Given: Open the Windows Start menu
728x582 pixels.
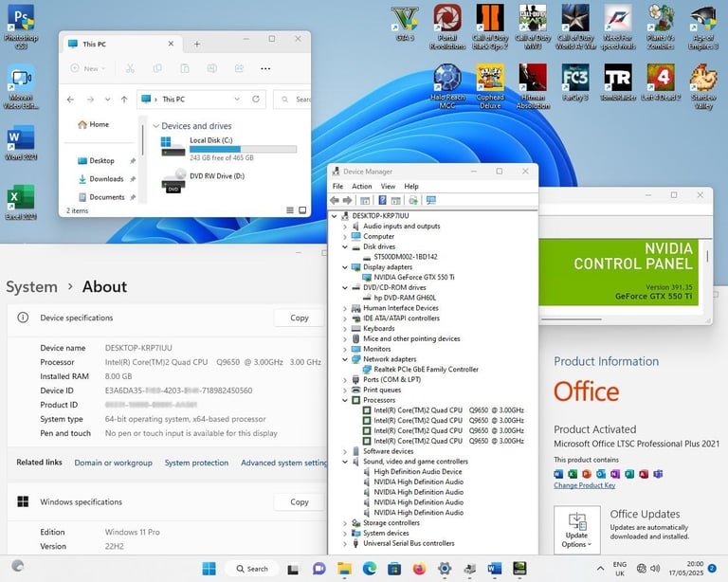Looking at the screenshot, I should pyautogui.click(x=209, y=569).
